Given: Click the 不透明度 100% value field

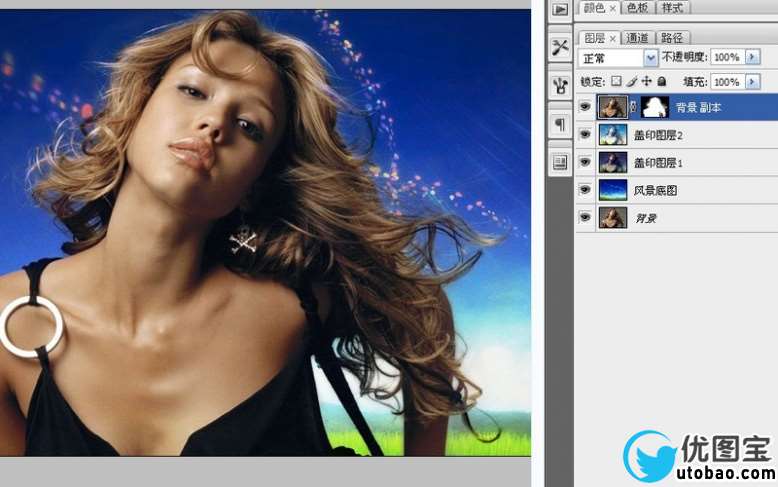Looking at the screenshot, I should click(x=727, y=57).
